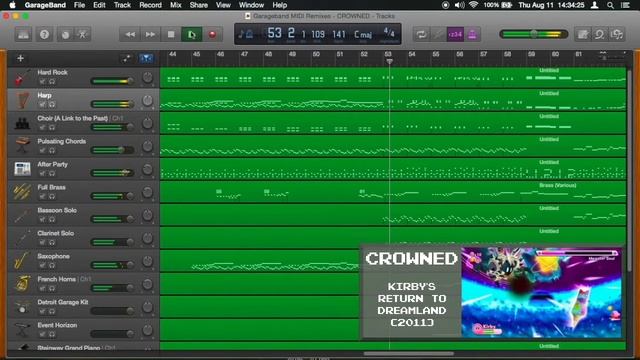Click the system volume icon
640x360 pixels.
[460, 5]
